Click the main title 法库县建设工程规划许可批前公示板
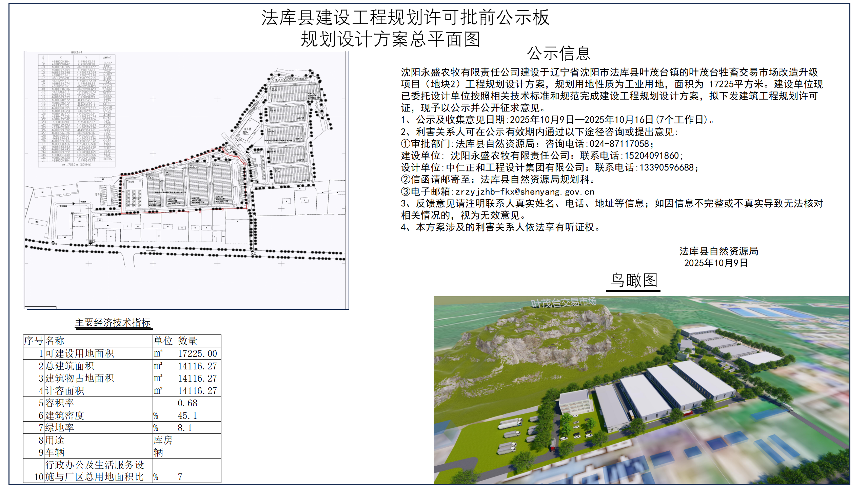The width and height of the screenshot is (868, 488). [405, 18]
